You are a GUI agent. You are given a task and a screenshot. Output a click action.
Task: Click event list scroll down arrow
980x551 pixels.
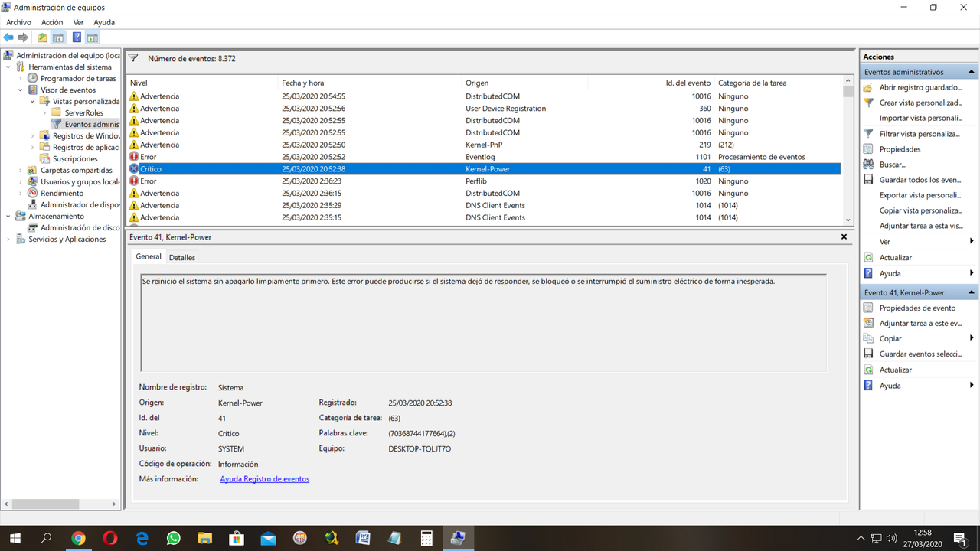point(848,220)
